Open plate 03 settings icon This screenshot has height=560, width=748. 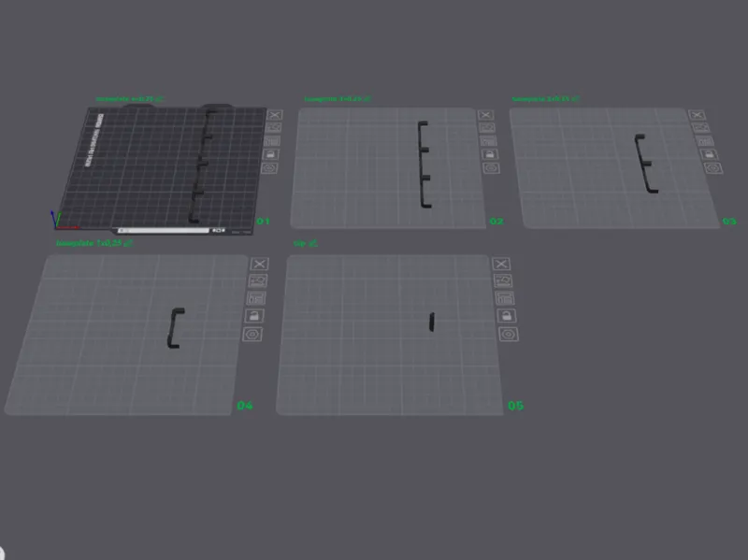[x=713, y=168]
